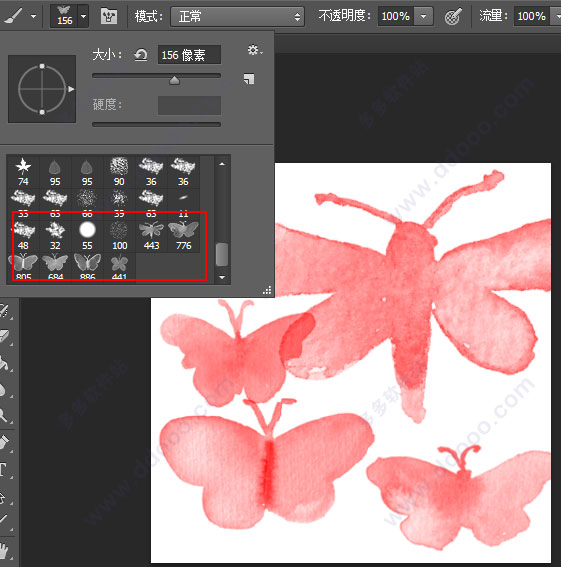Open the 模式 blend mode dropdown
Screen dimensions: 561x567
pyautogui.click(x=237, y=16)
